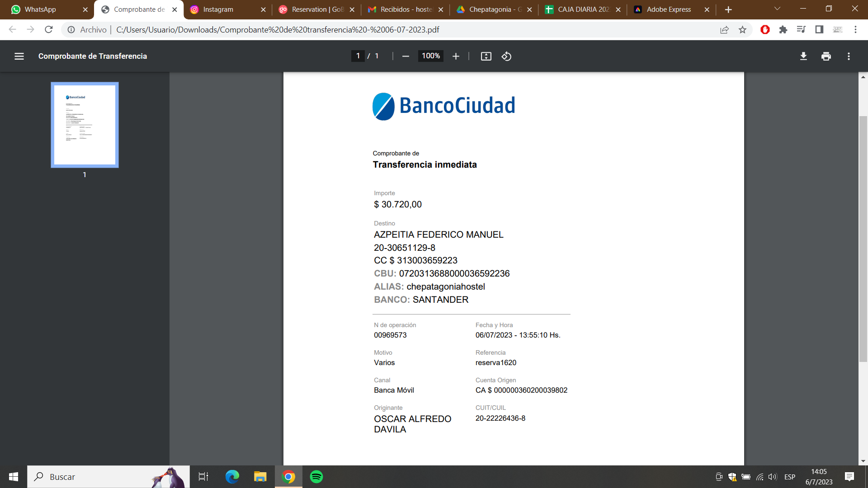Click the zoom percentage field

[x=430, y=56]
